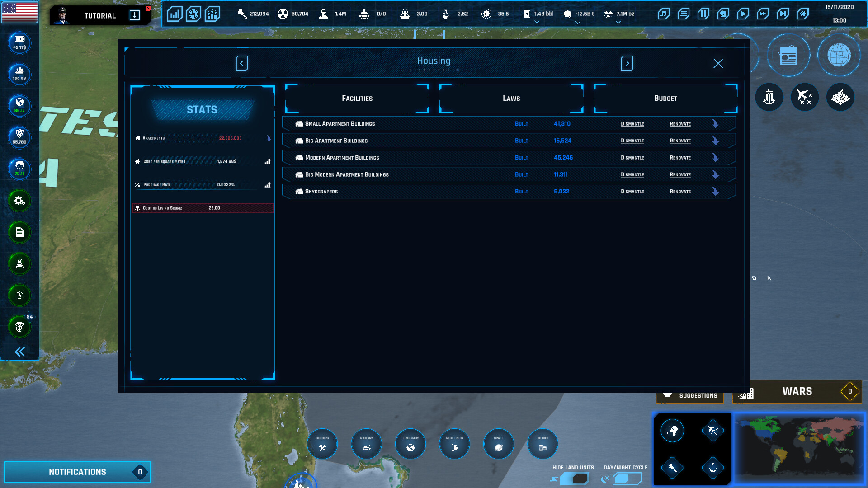This screenshot has width=868, height=488.
Task: Open the Military round button
Action: point(366,444)
